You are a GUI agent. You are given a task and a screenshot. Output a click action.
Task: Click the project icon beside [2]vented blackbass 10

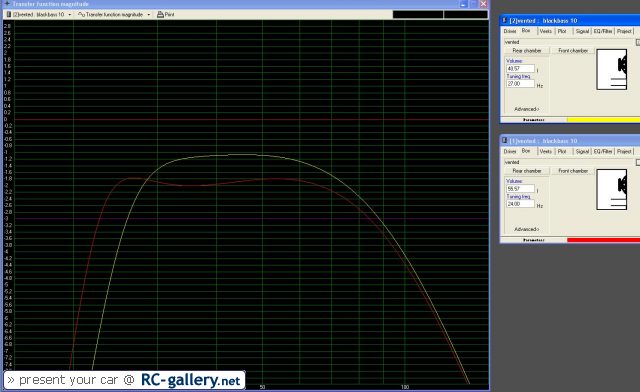9,14
